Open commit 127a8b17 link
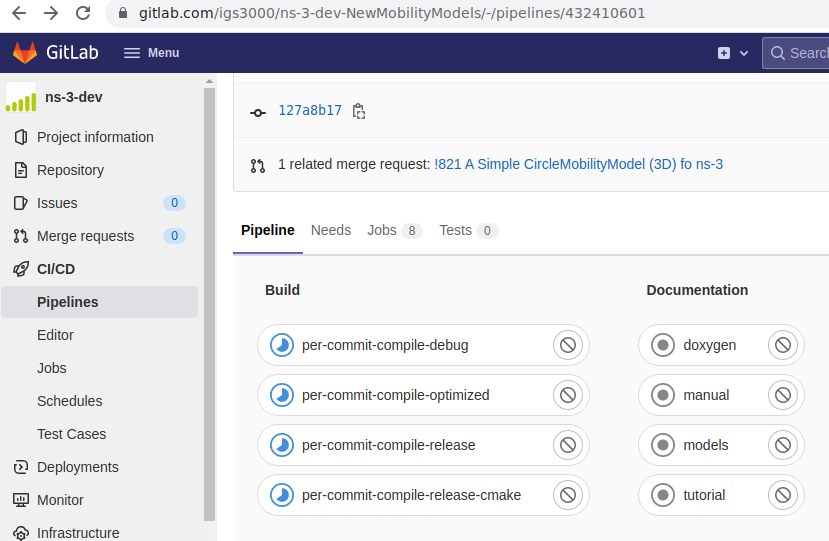The height and width of the screenshot is (541, 829). point(310,110)
